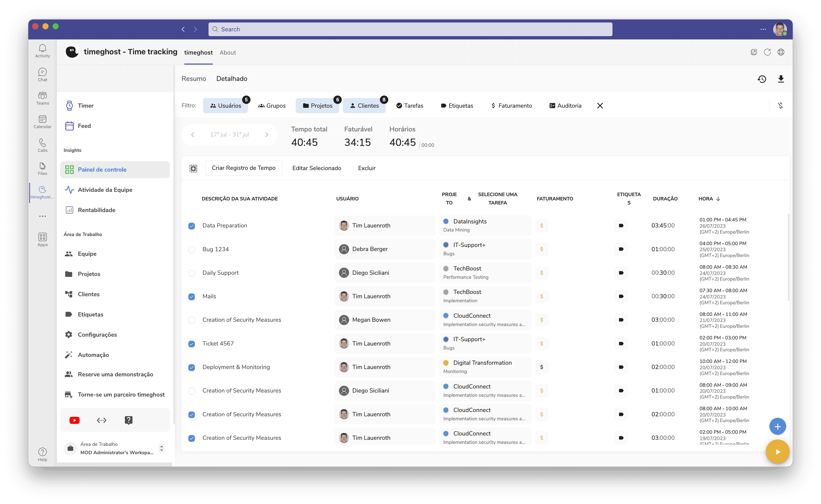Select the timeghost tab
821x504 pixels.
pos(198,53)
